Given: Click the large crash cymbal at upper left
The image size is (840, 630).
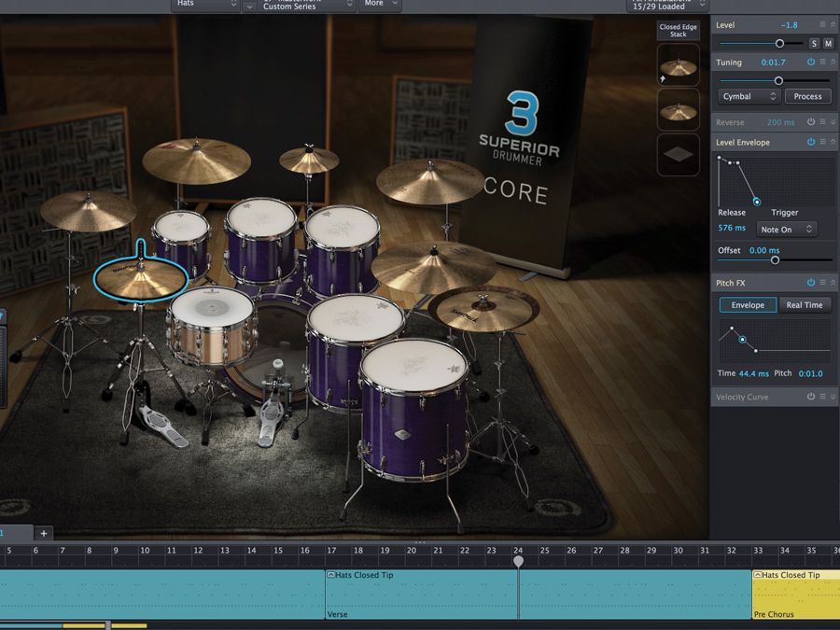Looking at the screenshot, I should [x=197, y=161].
